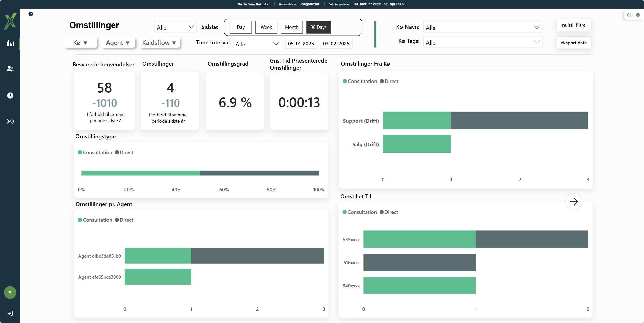Expand the Time Interval dropdown
The image size is (644, 323).
[x=257, y=44]
